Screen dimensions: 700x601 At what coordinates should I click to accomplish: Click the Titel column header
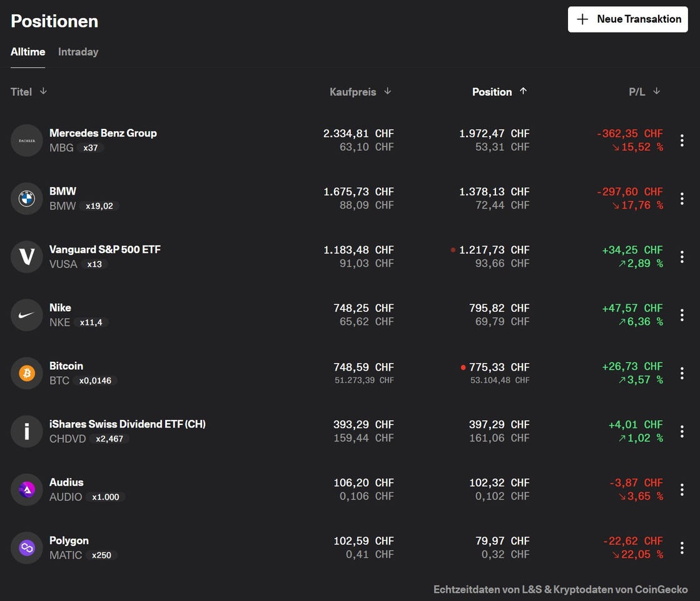(21, 92)
